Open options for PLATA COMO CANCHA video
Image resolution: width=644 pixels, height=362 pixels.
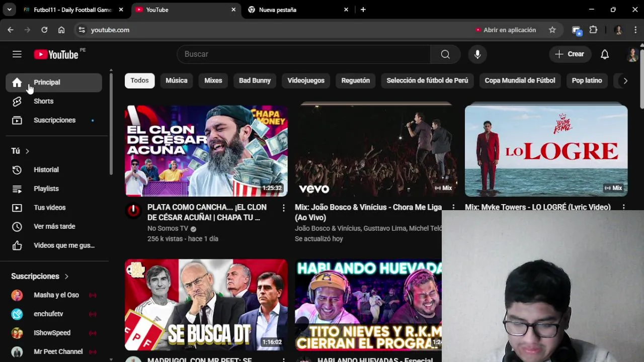point(283,208)
